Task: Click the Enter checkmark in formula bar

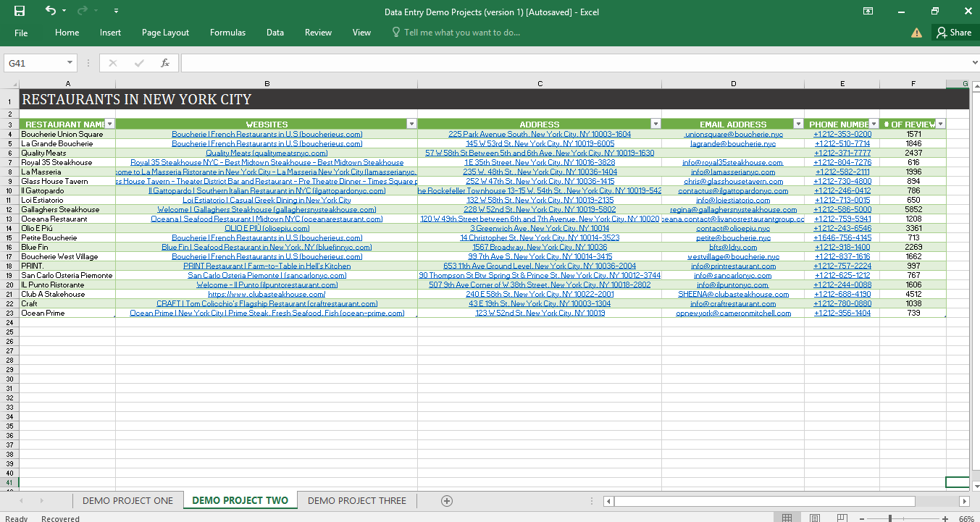Action: pyautogui.click(x=139, y=64)
